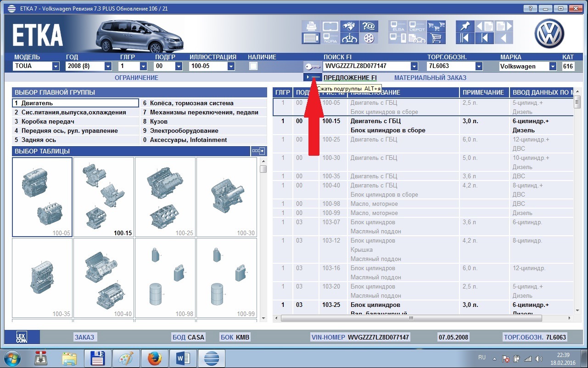Image resolution: width=588 pixels, height=368 pixels.
Task: Select group 6 Колёса, тормозная система
Action: 203,103
